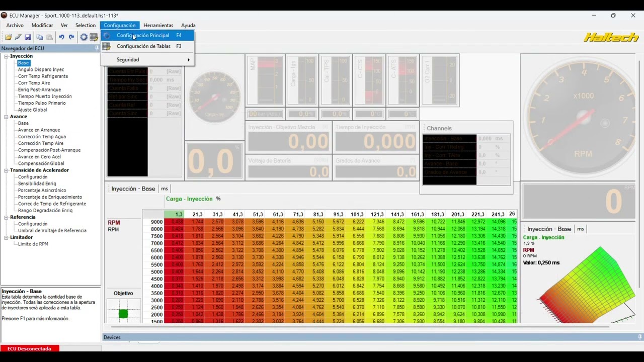
Task: Open the Modificar menu
Action: [x=42, y=25]
